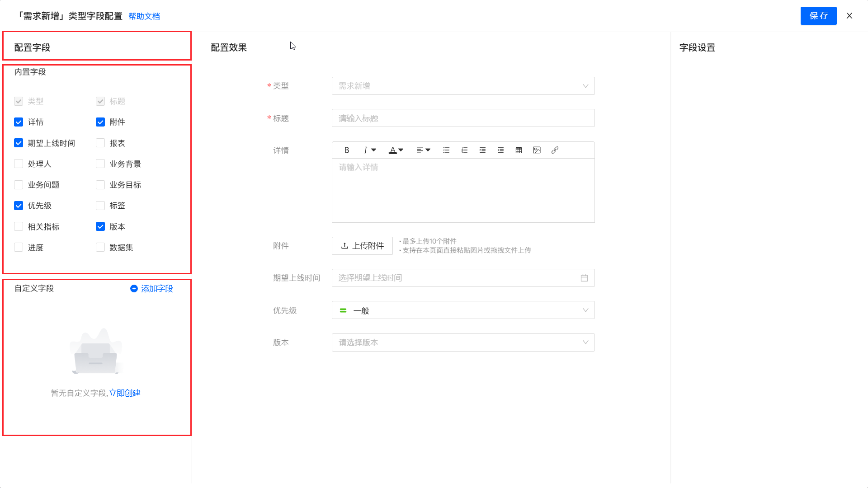Screen dimensions: 868x488
Task: Insert a bulleted list in details
Action: click(446, 150)
